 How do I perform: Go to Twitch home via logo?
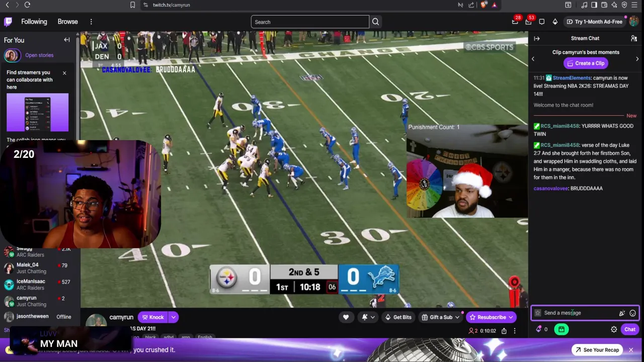tap(8, 22)
